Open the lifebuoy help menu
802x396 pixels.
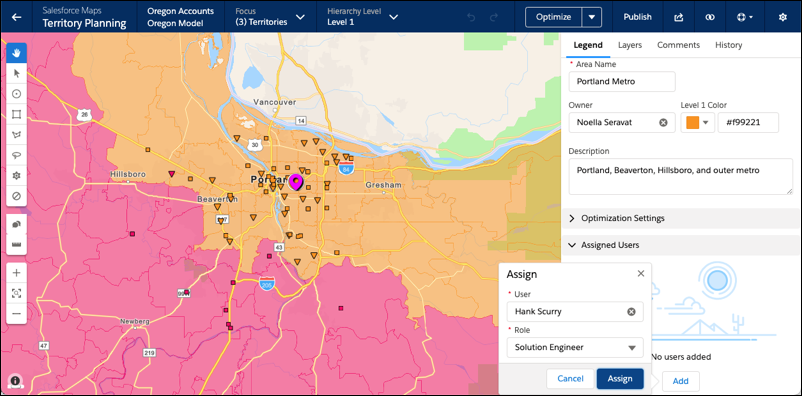(745, 17)
